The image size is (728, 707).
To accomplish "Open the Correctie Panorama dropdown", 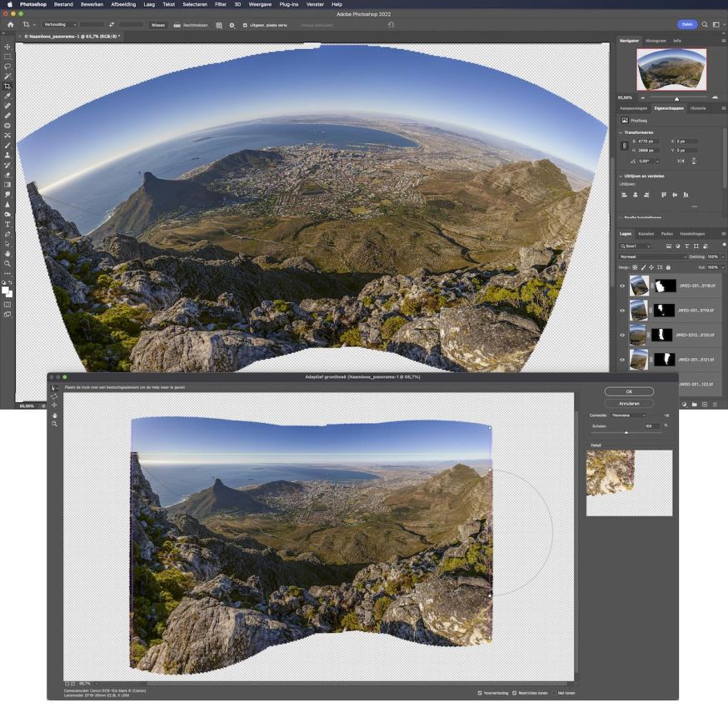I will (629, 415).
